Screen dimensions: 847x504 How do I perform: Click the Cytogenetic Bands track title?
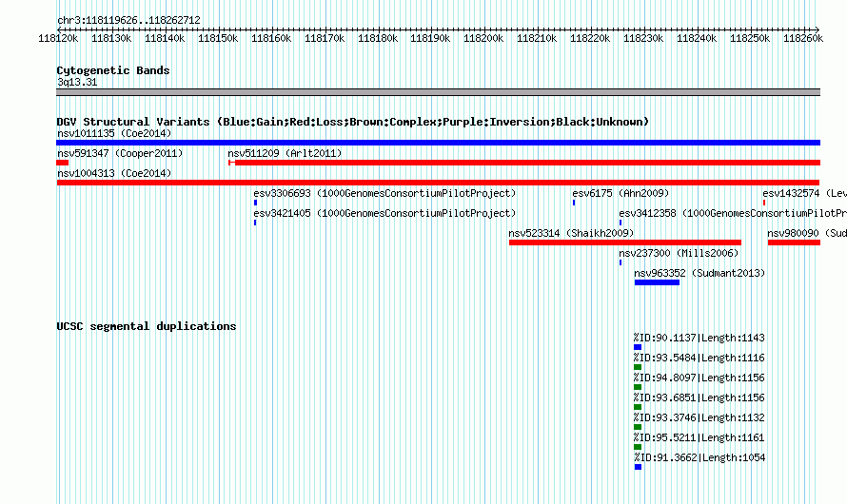point(113,70)
